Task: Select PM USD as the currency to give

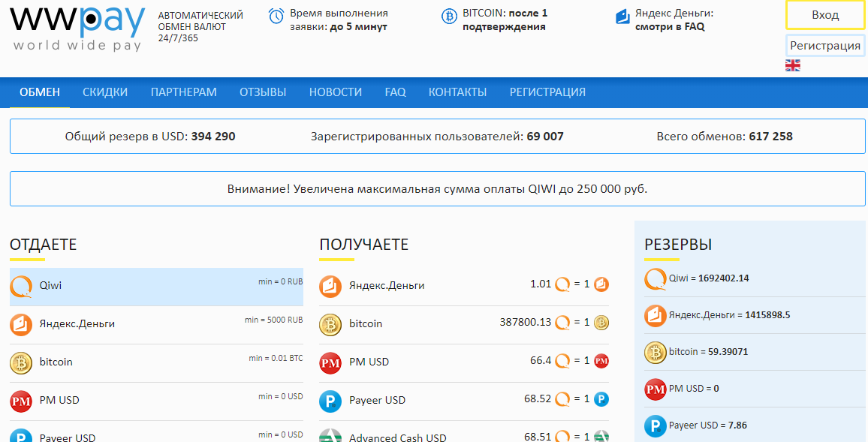Action: tap(59, 401)
